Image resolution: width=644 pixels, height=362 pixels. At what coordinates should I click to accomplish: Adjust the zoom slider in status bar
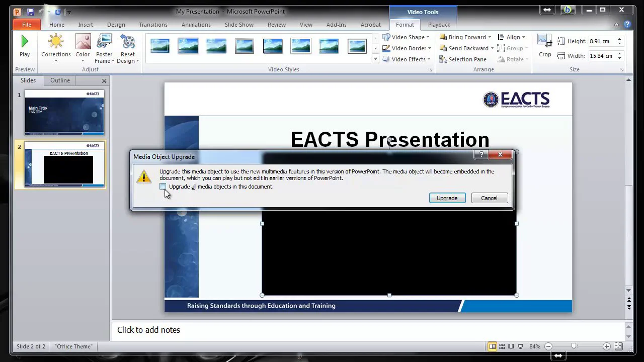[574, 346]
